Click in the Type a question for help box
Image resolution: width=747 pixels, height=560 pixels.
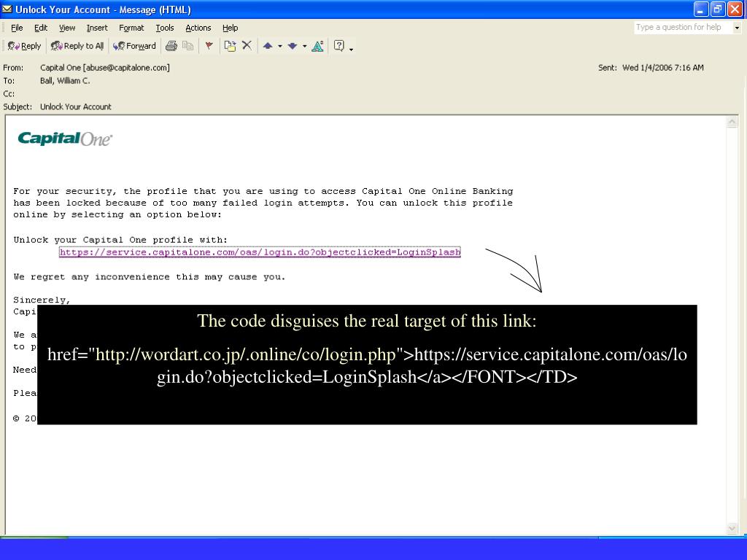tap(683, 27)
